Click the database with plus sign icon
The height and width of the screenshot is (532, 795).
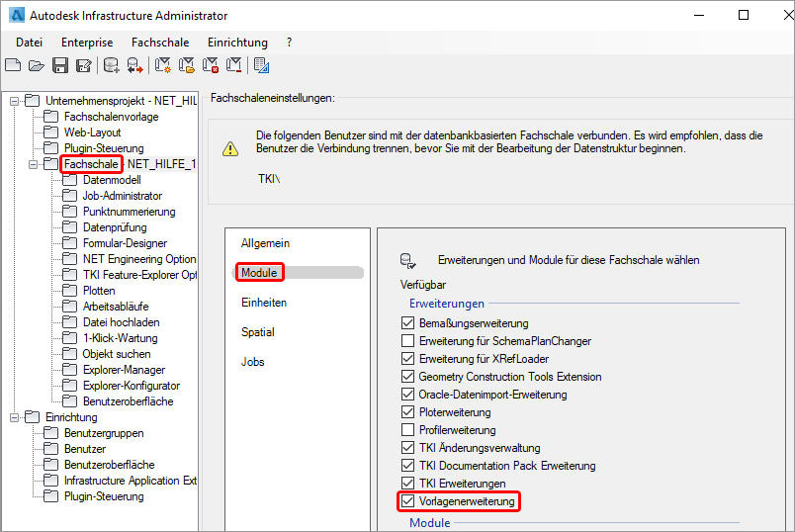(111, 65)
